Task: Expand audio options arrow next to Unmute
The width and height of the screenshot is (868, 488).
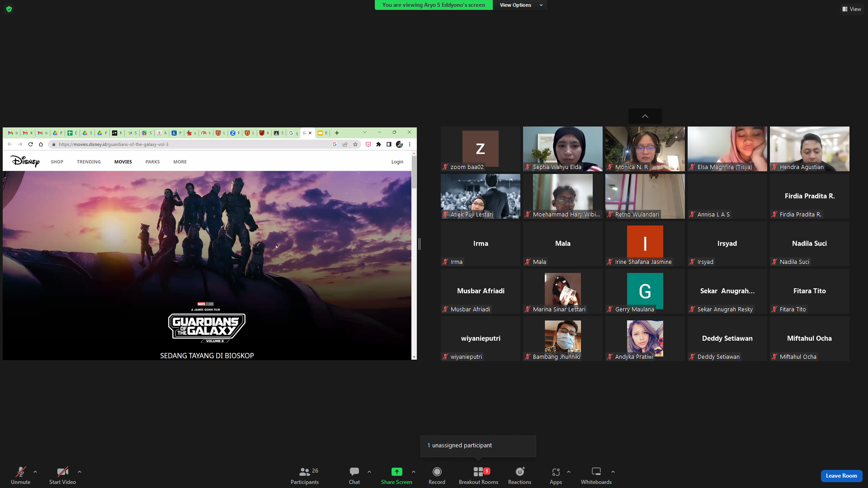Action: (x=35, y=472)
